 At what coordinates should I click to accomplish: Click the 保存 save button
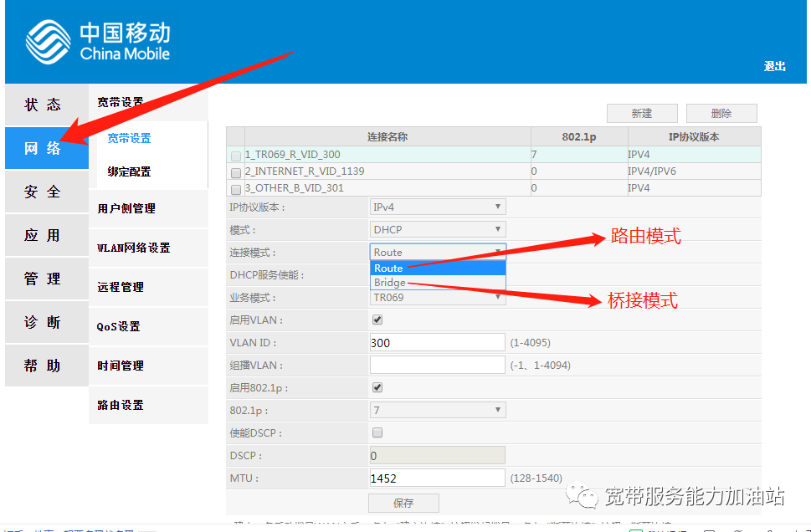(403, 503)
